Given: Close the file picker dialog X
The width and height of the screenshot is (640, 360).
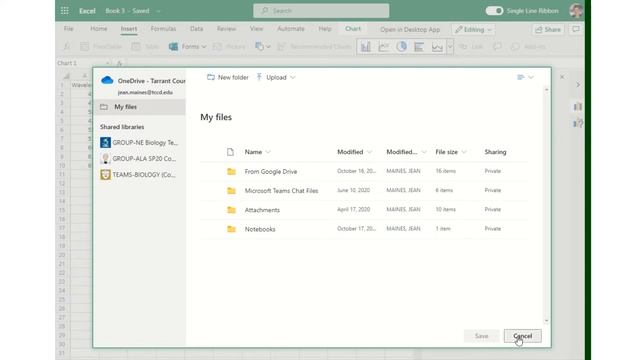Looking at the screenshot, I should click(x=562, y=77).
